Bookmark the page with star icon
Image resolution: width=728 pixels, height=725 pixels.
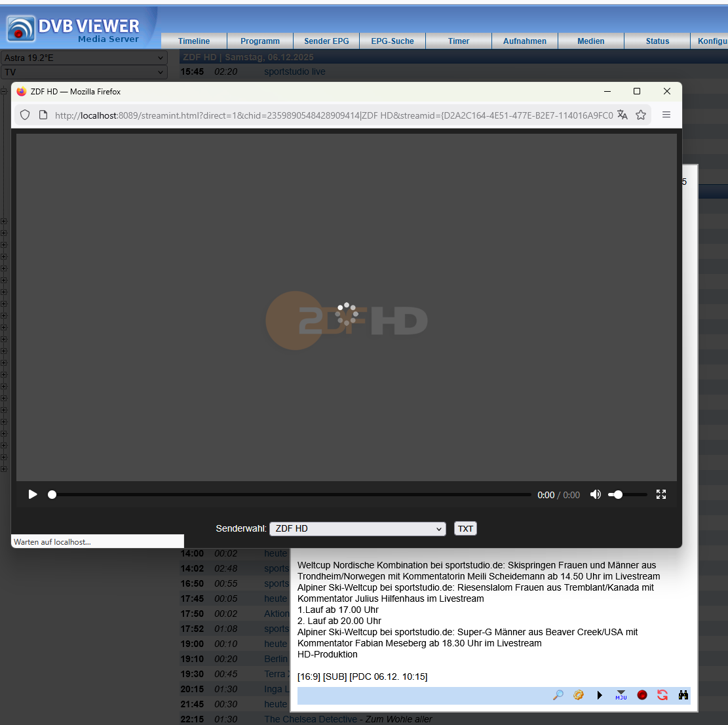641,115
